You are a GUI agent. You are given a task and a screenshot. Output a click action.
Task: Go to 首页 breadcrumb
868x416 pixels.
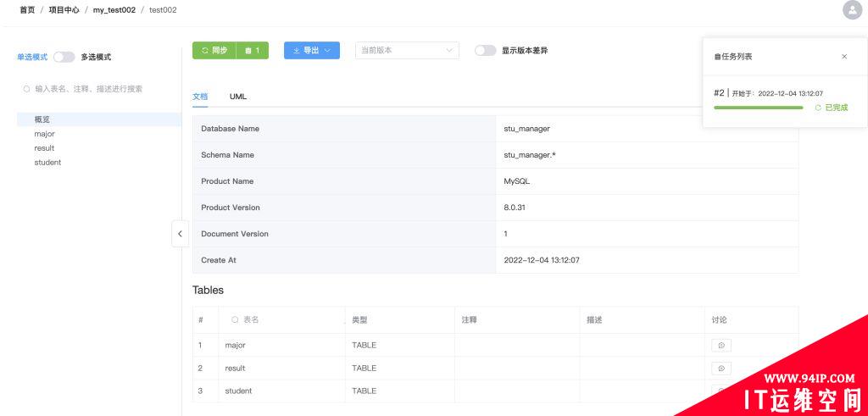point(27,10)
